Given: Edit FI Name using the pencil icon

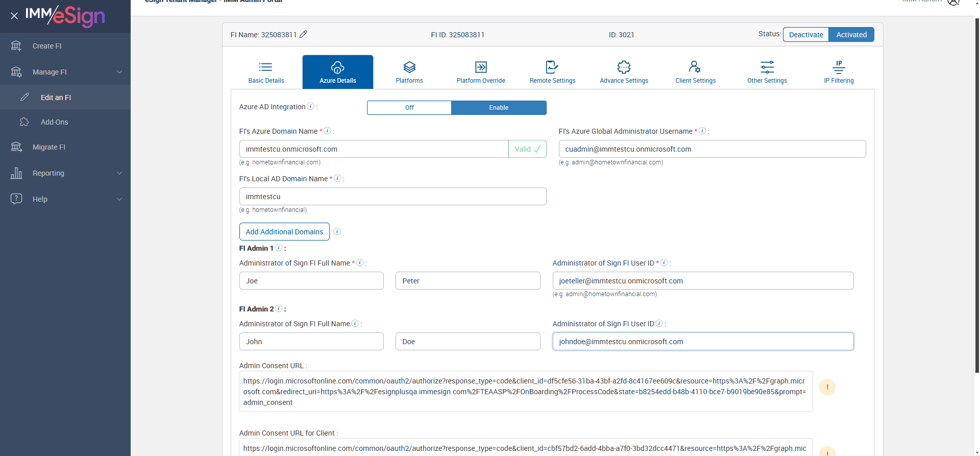Looking at the screenshot, I should point(303,34).
